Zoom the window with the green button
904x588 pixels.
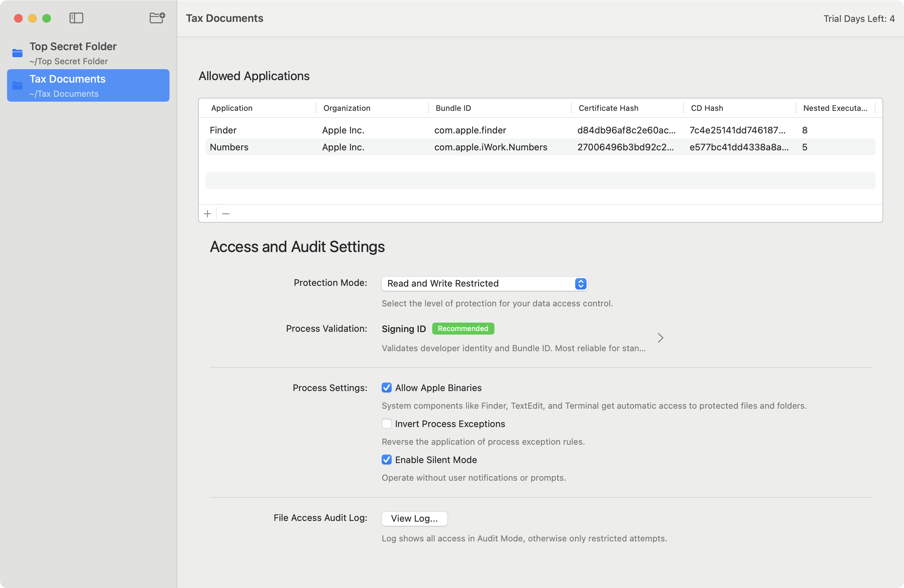[47, 18]
